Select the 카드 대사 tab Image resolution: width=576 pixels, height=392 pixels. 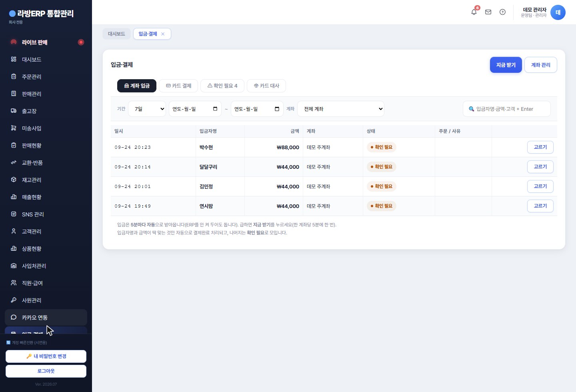(266, 86)
